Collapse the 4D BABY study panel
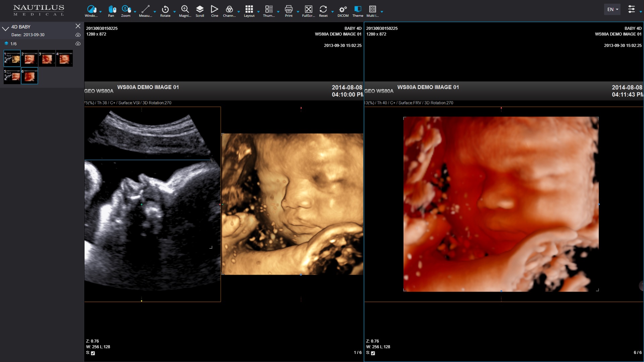The height and width of the screenshot is (362, 644). coord(5,28)
